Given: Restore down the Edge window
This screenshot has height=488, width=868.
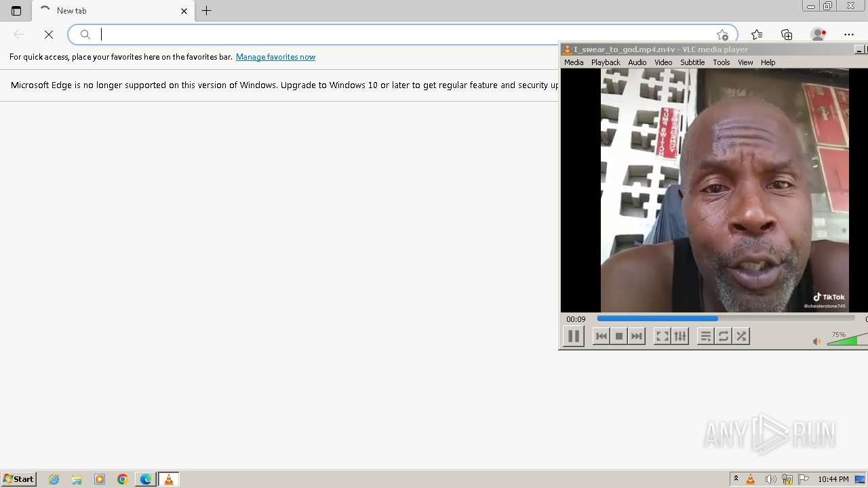Looking at the screenshot, I should (828, 6).
